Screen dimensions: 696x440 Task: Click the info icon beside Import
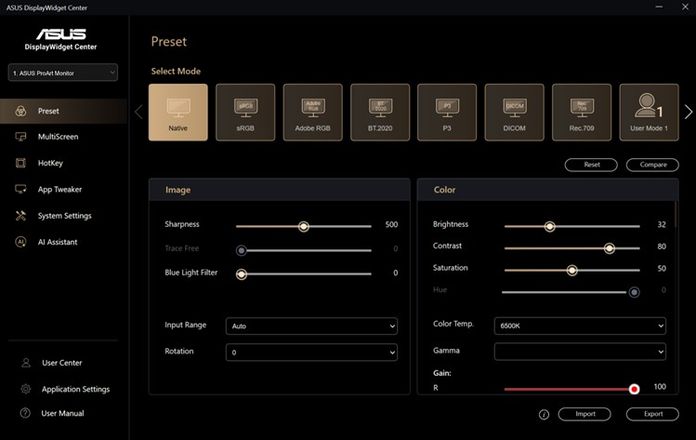tap(544, 414)
